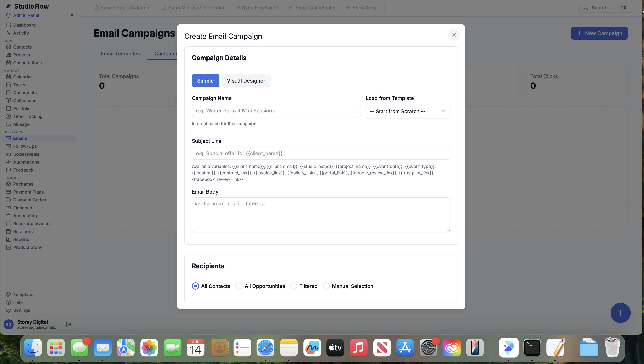Open the Calendar sidebar item
Image resolution: width=644 pixels, height=364 pixels.
point(22,77)
